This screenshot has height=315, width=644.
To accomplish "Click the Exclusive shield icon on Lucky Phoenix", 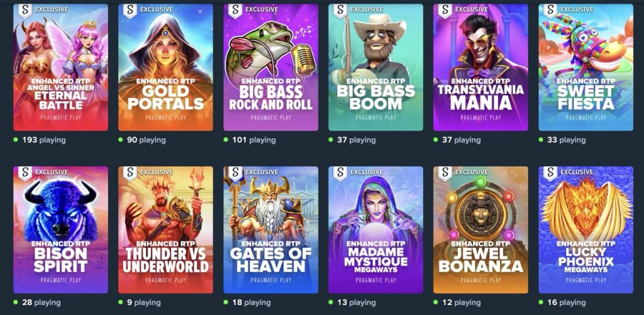I will (550, 174).
